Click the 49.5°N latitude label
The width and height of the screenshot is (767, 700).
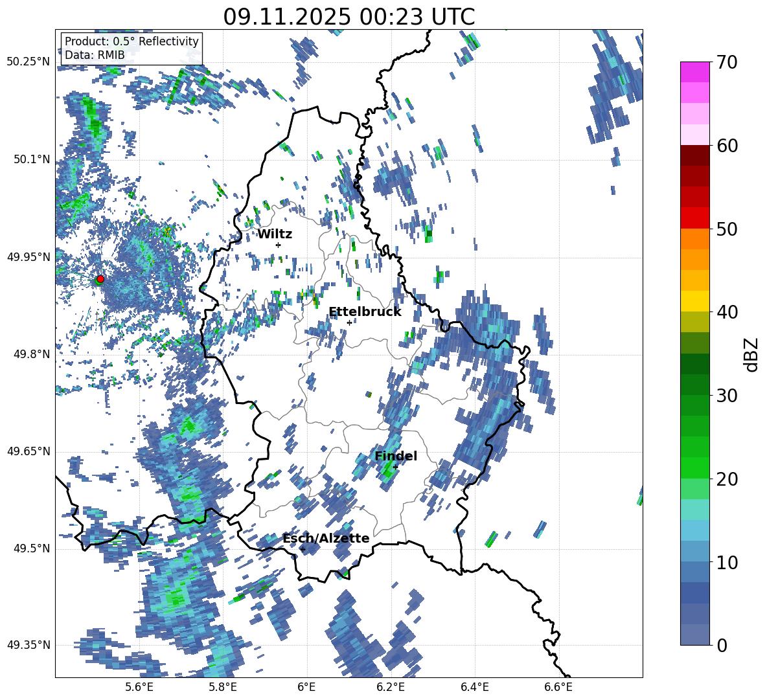point(31,548)
